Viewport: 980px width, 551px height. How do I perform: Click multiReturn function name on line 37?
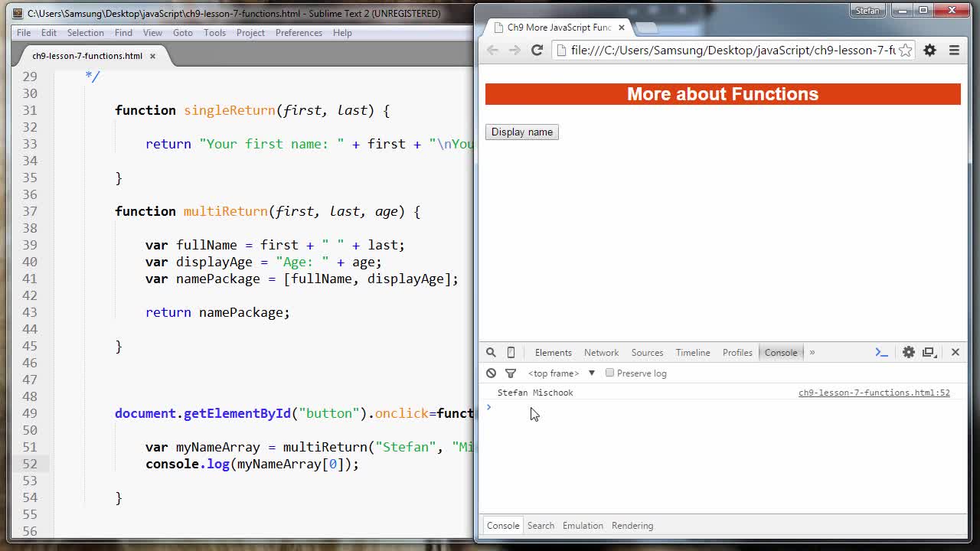225,211
